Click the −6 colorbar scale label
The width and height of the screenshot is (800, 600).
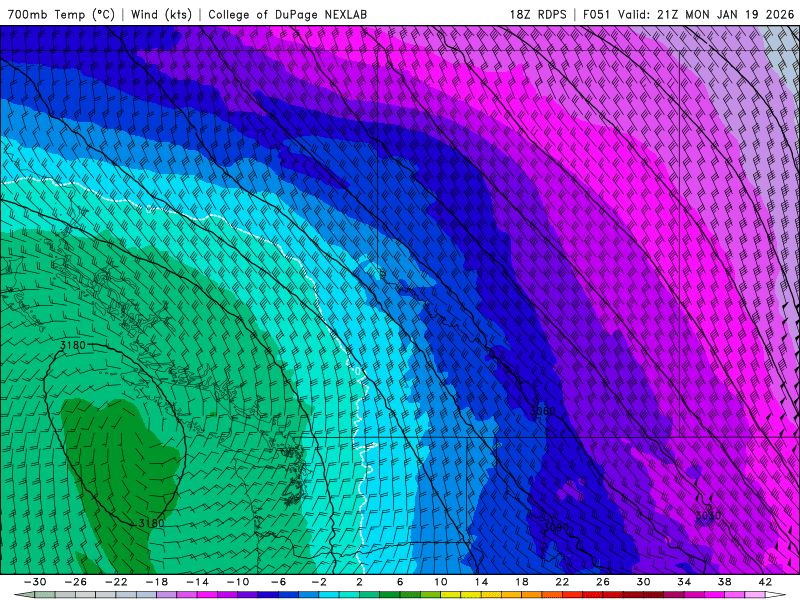279,582
